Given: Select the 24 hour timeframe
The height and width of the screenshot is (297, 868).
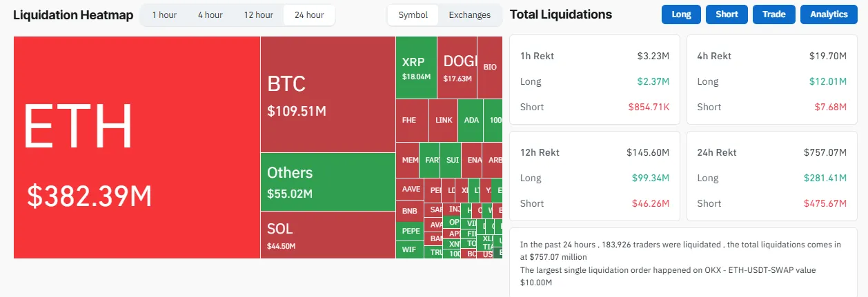Looking at the screenshot, I should pyautogui.click(x=309, y=14).
